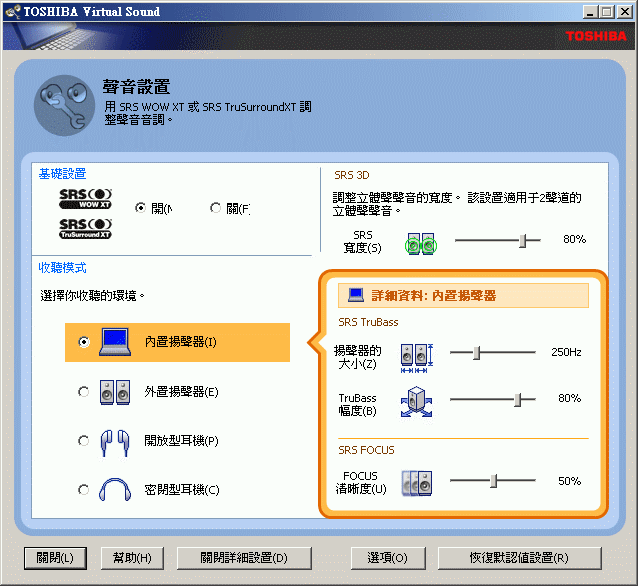Click the green SRS width speakers icon
638x586 pixels.
click(x=421, y=244)
